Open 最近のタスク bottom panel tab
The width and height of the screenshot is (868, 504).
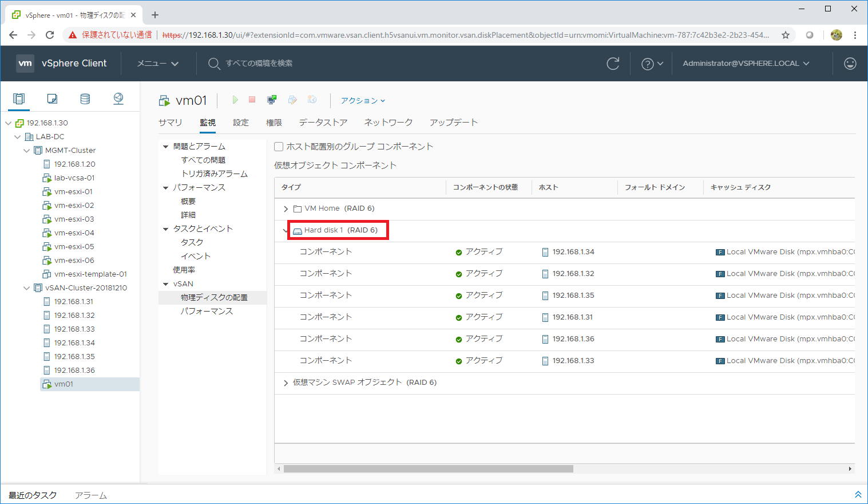pyautogui.click(x=33, y=495)
